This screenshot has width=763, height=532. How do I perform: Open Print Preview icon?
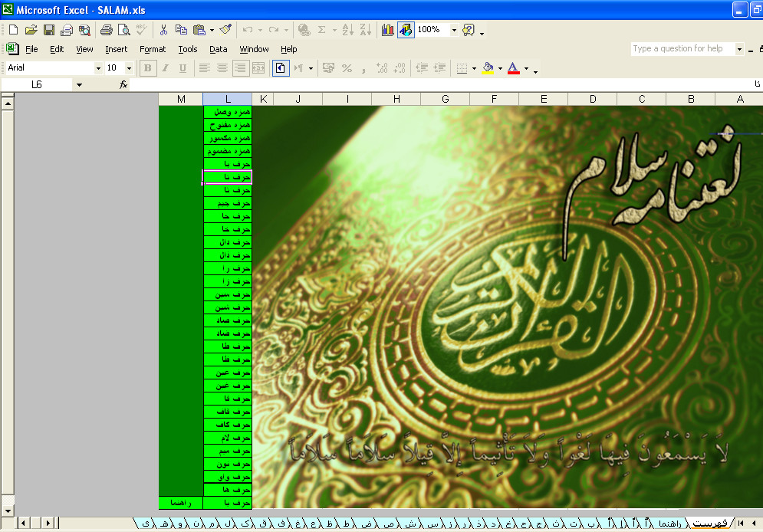pyautogui.click(x=124, y=30)
